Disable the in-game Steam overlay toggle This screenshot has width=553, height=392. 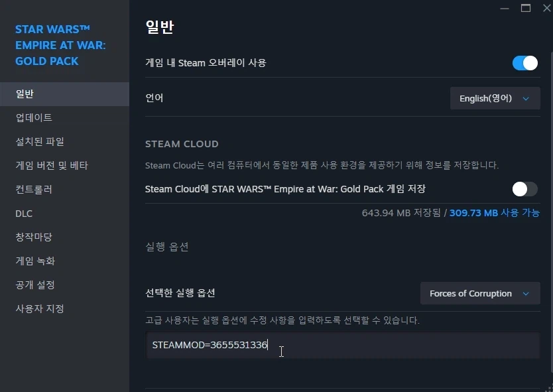click(x=524, y=63)
